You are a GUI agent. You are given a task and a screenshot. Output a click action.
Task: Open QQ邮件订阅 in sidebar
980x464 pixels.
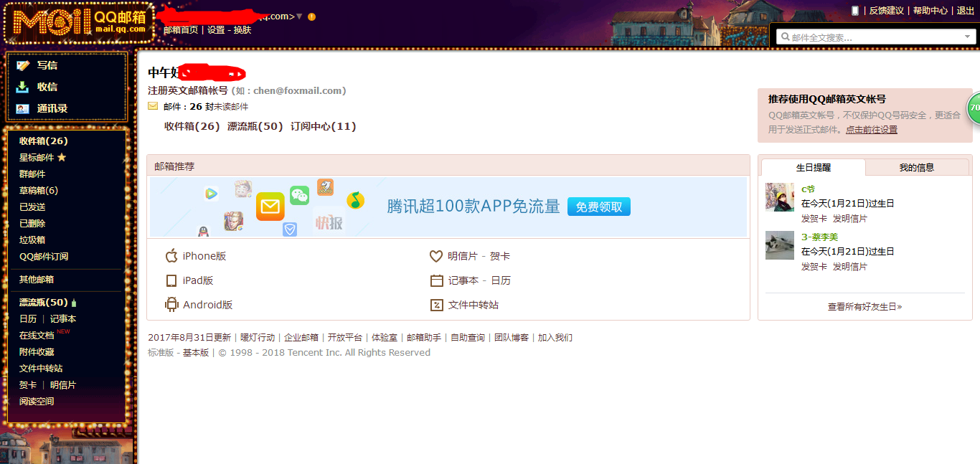[44, 256]
